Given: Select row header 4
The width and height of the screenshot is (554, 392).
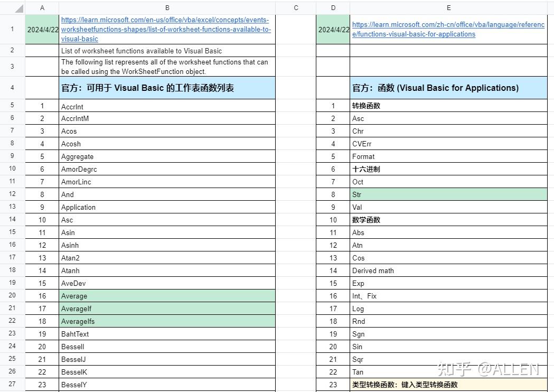Looking at the screenshot, I should point(12,88).
